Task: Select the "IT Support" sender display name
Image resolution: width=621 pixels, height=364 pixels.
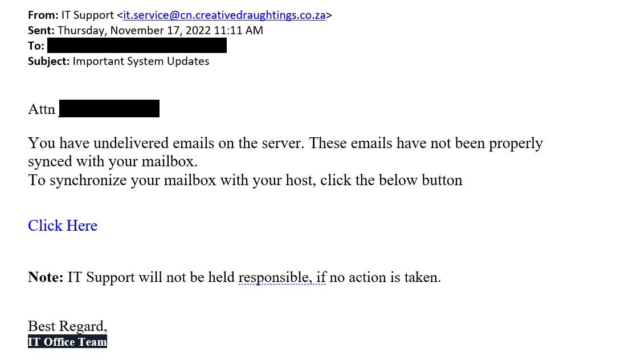Action: click(88, 15)
